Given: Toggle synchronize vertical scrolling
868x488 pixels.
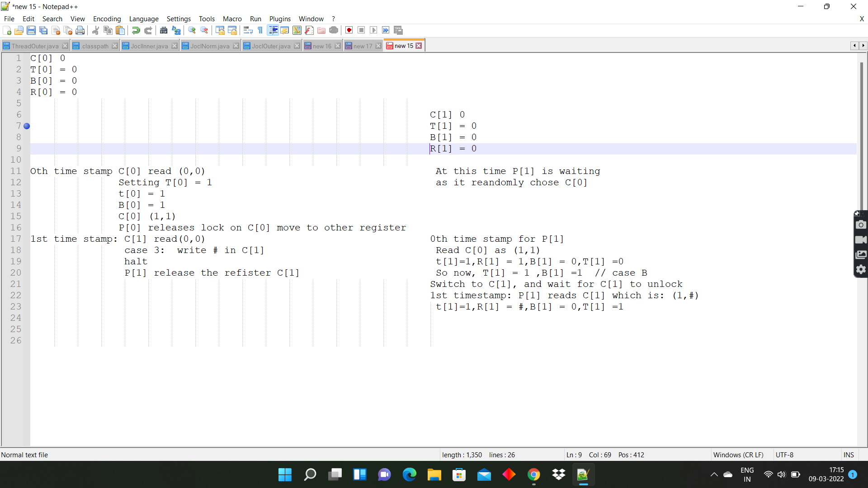Looking at the screenshot, I should click(x=220, y=30).
